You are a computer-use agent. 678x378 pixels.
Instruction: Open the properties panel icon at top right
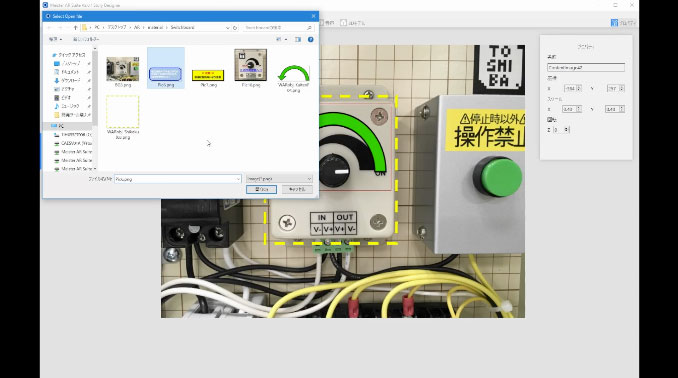coord(614,22)
